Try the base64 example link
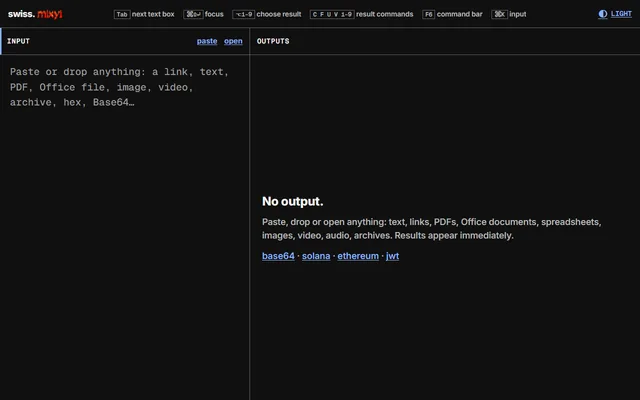Image resolution: width=640 pixels, height=400 pixels. [x=278, y=256]
